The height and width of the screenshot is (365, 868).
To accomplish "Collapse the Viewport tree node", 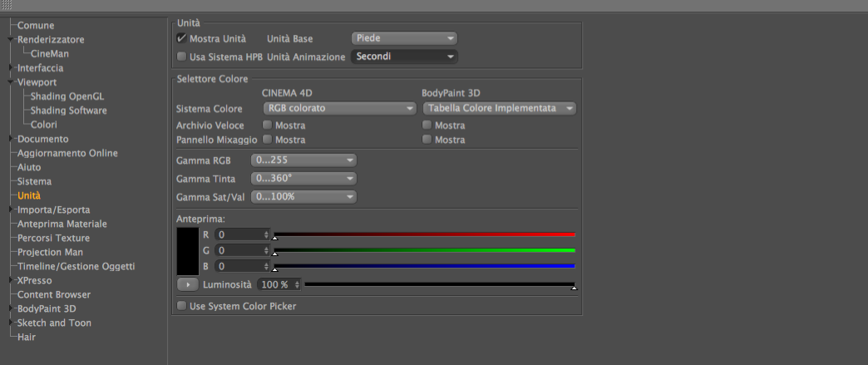I will tap(11, 82).
